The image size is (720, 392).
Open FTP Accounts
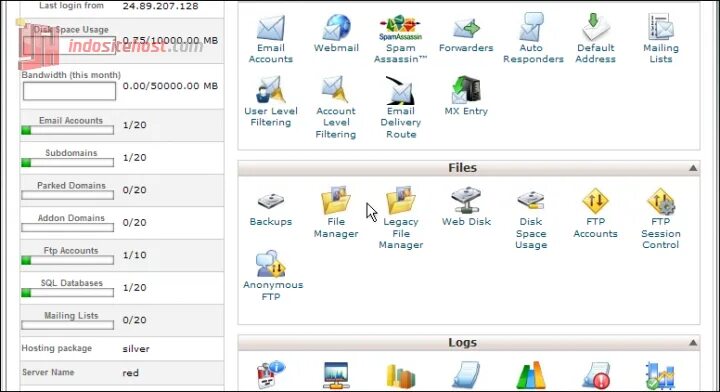click(595, 201)
